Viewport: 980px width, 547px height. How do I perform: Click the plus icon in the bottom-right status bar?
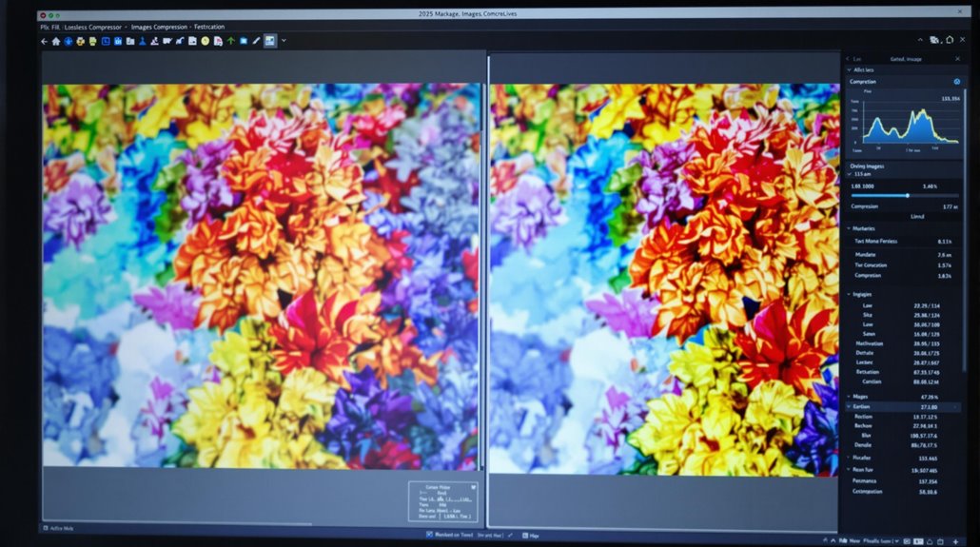click(x=955, y=541)
